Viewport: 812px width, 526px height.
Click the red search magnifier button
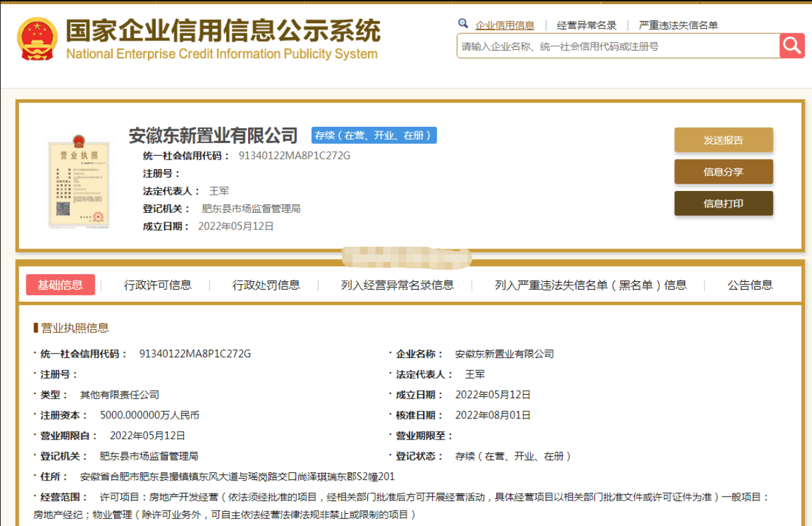pos(791,45)
